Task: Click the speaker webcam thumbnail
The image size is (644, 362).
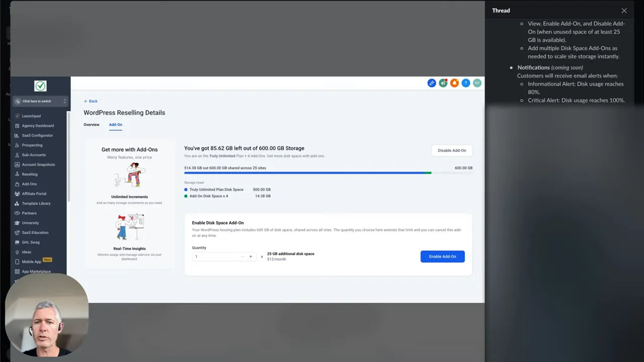Action: [46, 315]
